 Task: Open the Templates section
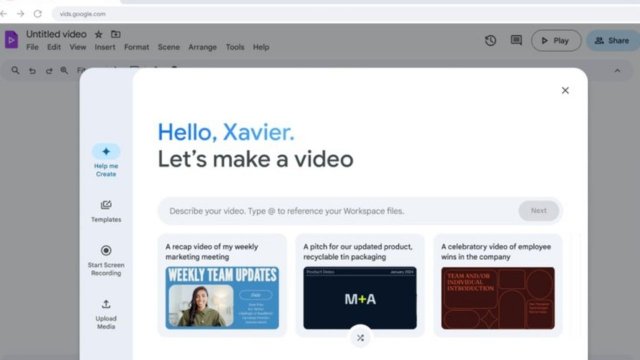point(106,211)
